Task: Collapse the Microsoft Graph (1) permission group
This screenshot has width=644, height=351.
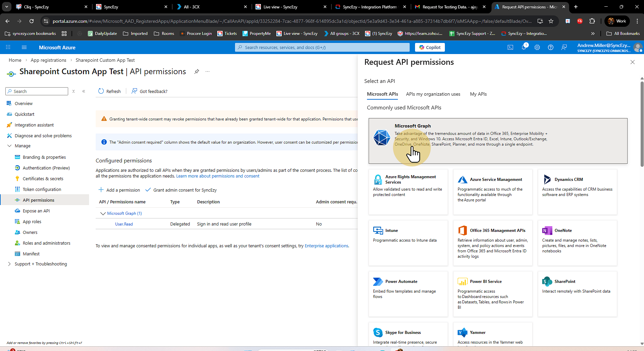Action: tap(103, 213)
